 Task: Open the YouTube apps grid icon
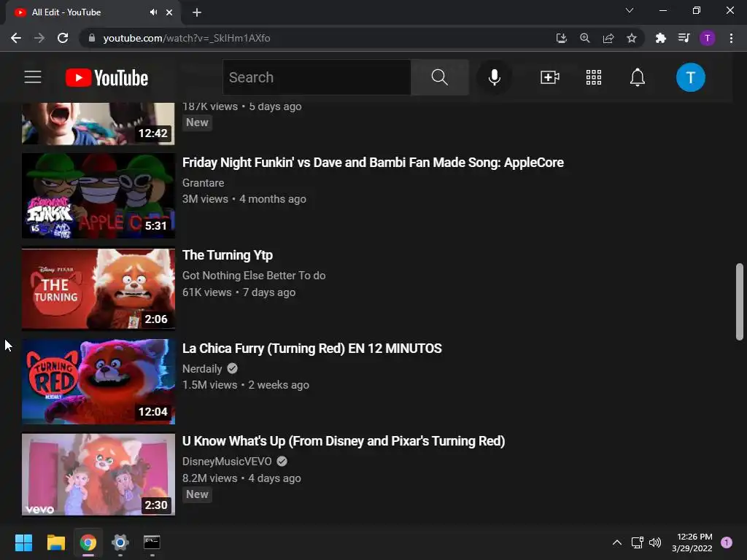594,77
